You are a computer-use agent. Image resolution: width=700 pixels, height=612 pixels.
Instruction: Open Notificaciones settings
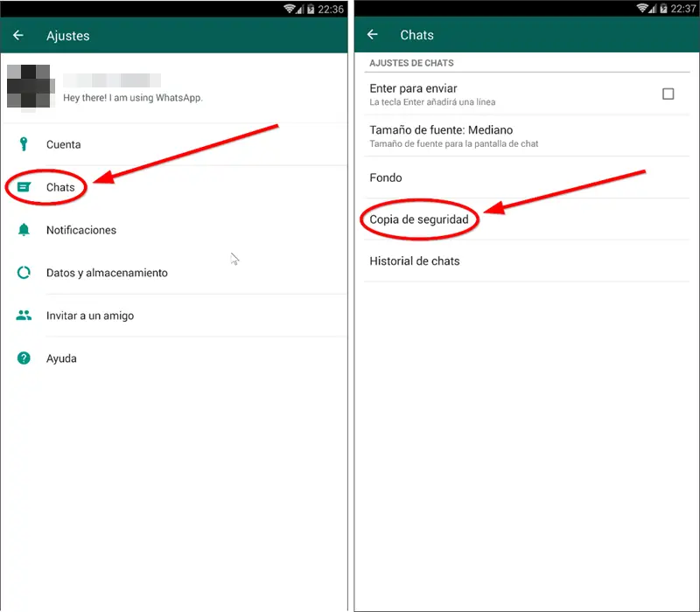174,230
